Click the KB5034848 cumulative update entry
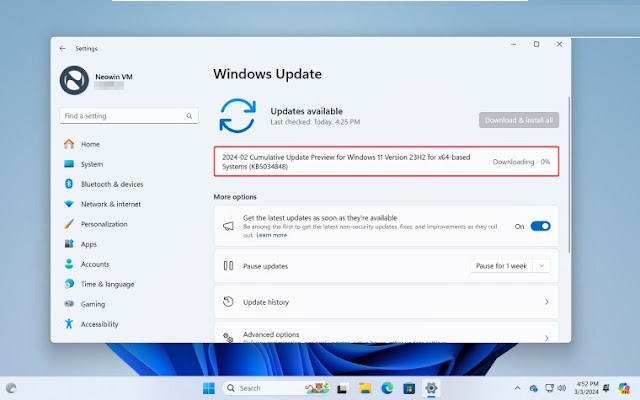The height and width of the screenshot is (400, 640). 386,162
